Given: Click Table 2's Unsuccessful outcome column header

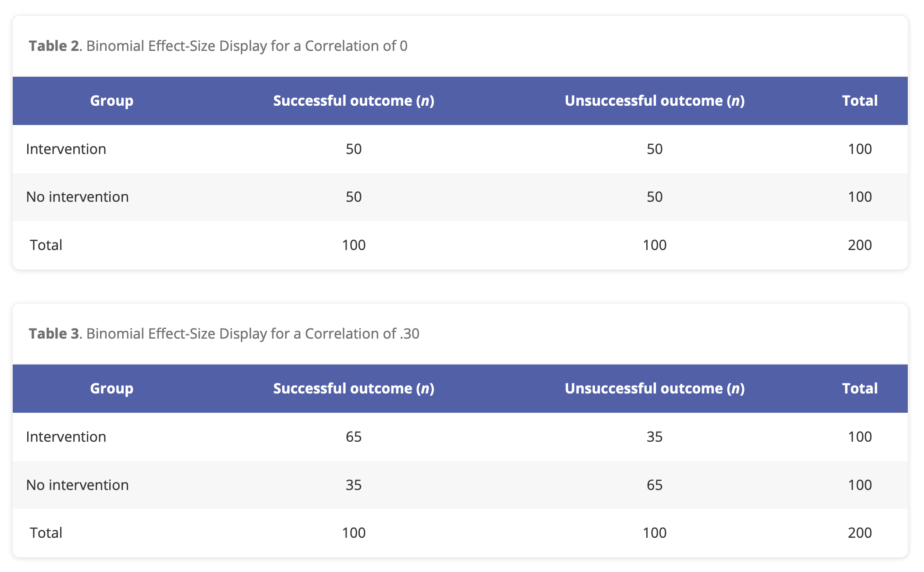Looking at the screenshot, I should tap(654, 101).
